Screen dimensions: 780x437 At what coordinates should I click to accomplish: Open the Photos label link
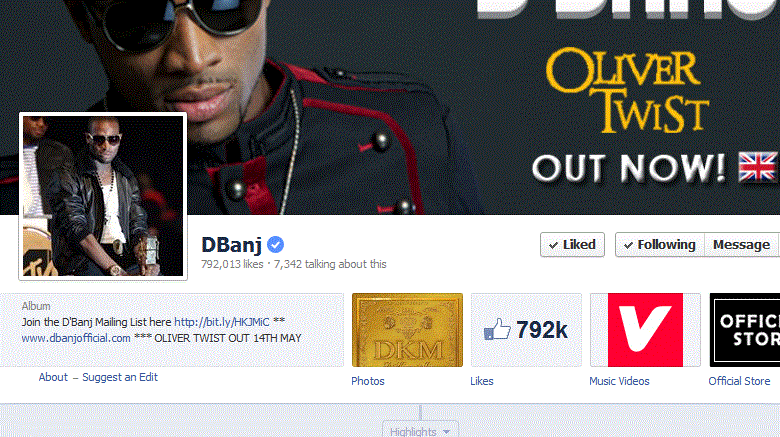point(368,381)
